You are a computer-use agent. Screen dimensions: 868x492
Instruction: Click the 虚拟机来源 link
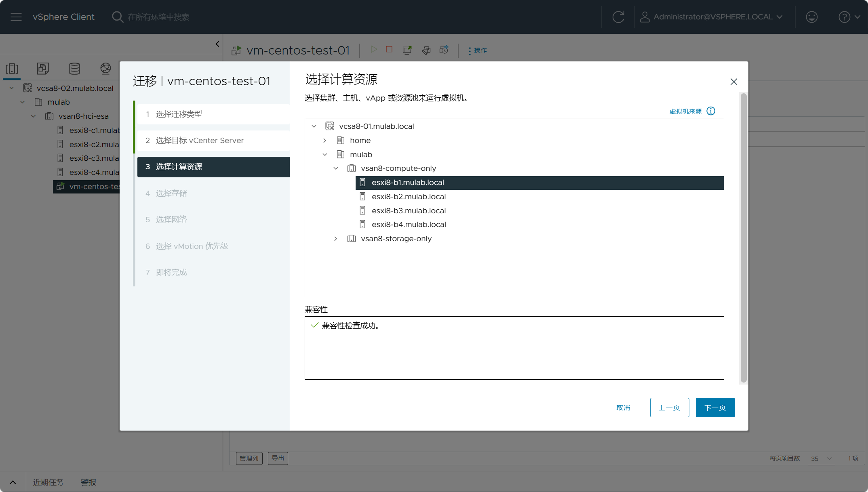point(686,111)
